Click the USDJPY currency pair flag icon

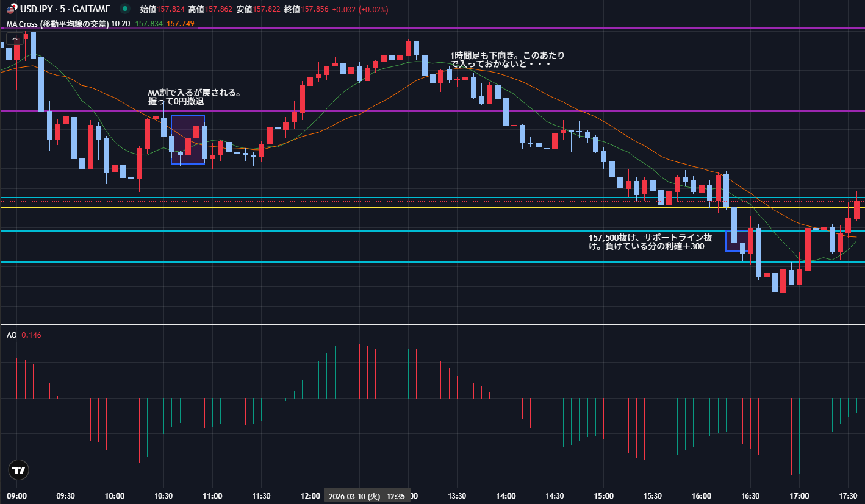[x=12, y=9]
